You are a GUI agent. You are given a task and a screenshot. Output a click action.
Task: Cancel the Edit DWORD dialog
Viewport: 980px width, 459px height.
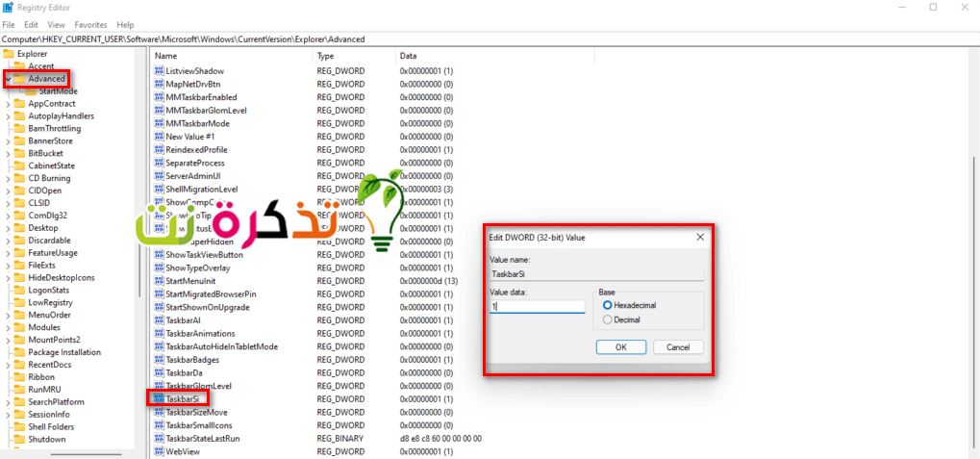coord(678,347)
